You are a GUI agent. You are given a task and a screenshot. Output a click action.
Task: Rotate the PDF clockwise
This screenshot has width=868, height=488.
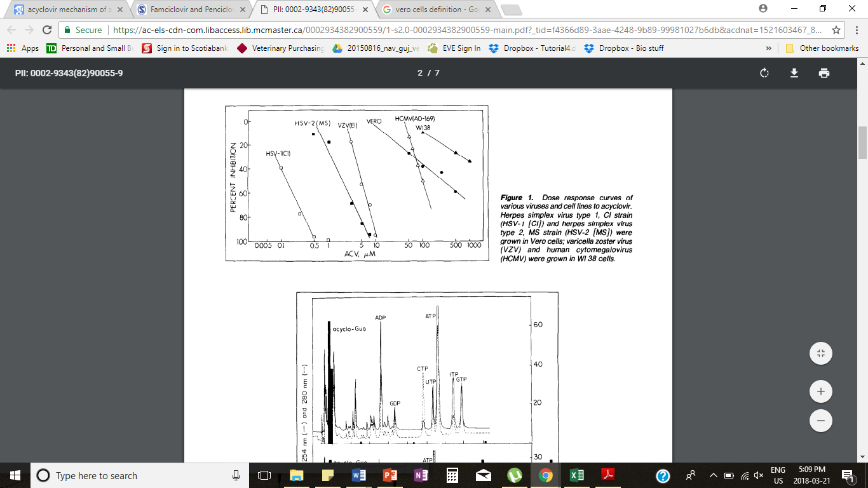click(x=764, y=73)
